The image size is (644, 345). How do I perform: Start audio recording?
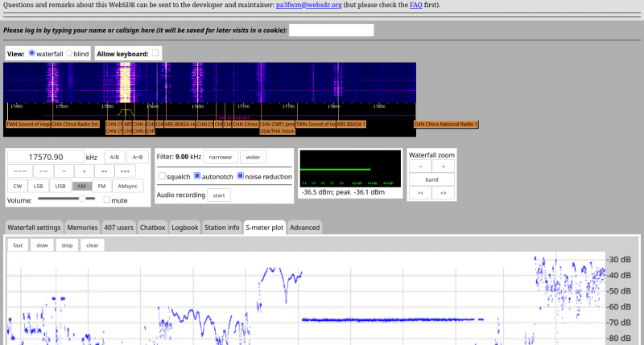(218, 195)
